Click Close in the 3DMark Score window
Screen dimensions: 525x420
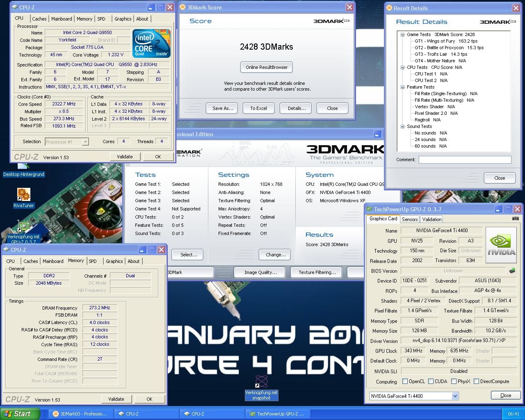[x=332, y=108]
